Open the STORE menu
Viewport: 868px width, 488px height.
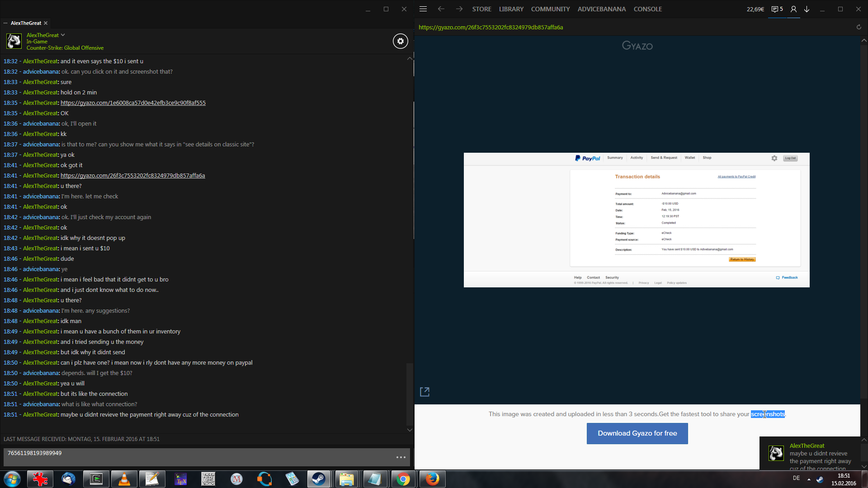[x=481, y=9]
